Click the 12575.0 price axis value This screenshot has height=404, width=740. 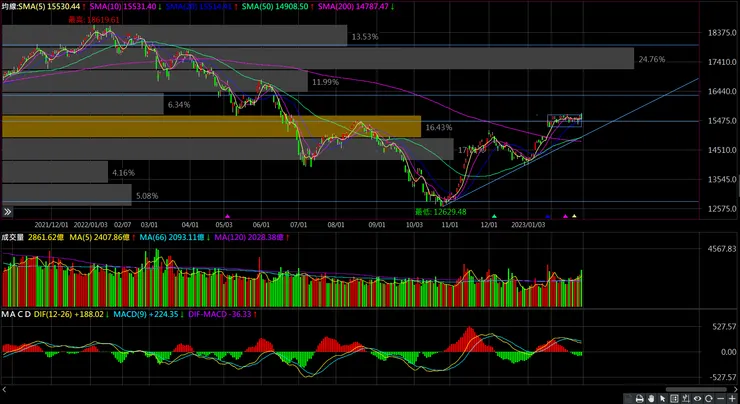point(722,209)
